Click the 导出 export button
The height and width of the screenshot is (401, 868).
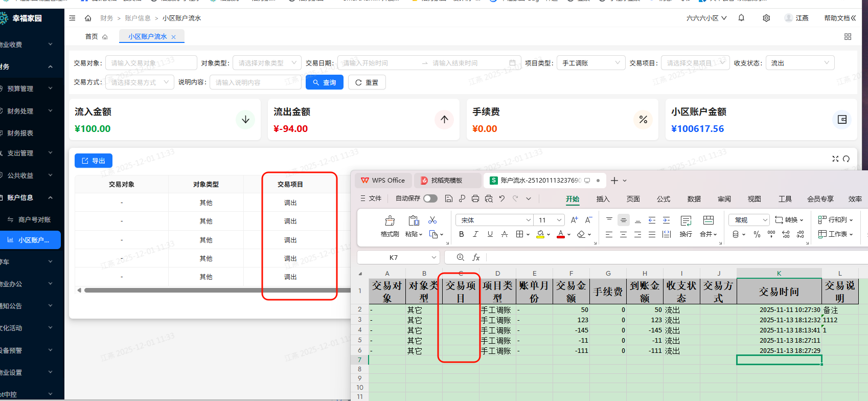click(x=94, y=161)
